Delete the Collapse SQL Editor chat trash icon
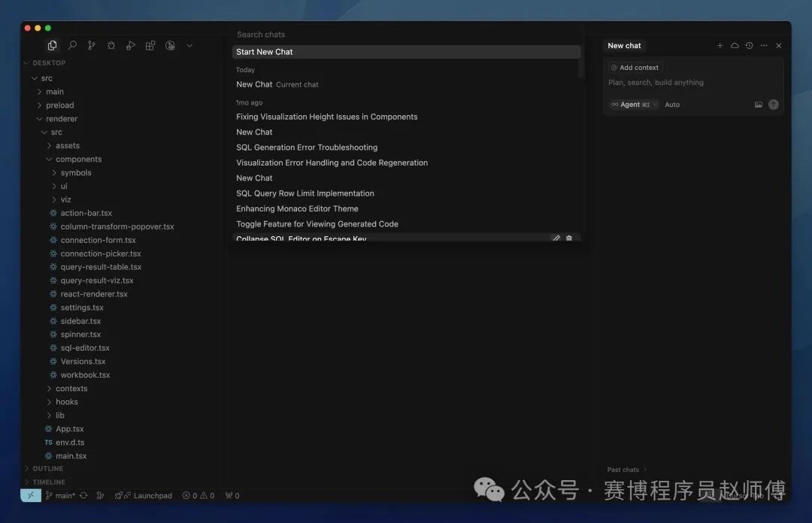Image resolution: width=812 pixels, height=523 pixels. (569, 238)
